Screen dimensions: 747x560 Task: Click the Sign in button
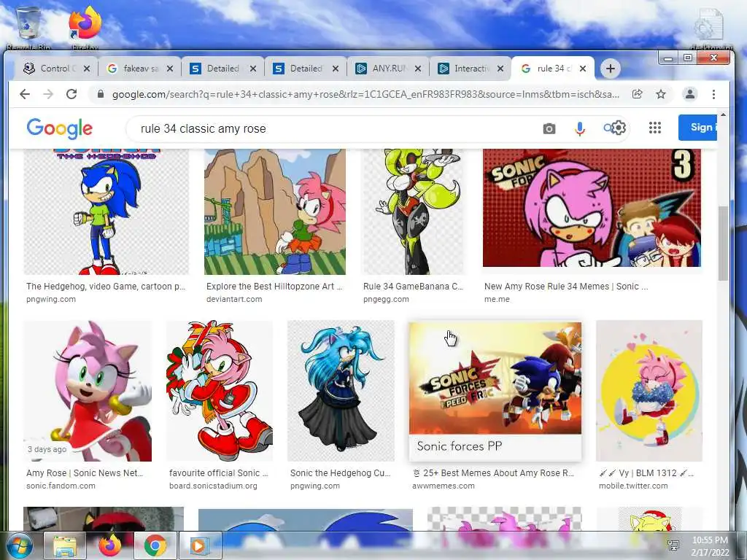(698, 128)
